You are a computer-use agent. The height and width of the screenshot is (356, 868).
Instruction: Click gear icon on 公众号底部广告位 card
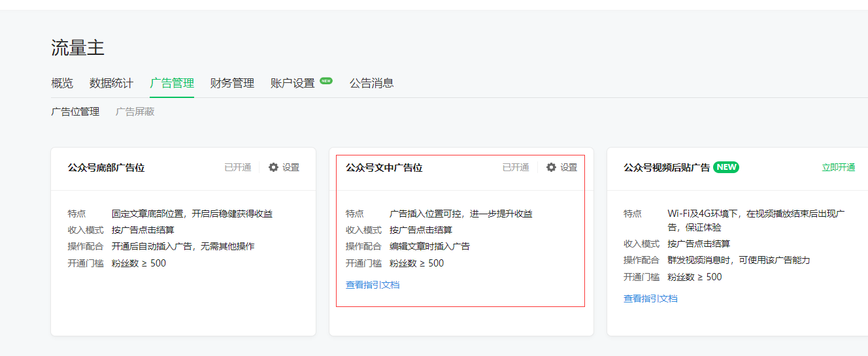pos(273,167)
